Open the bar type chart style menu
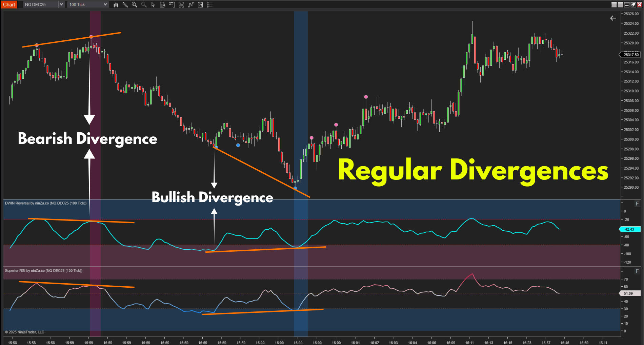This screenshot has height=345, width=644. (116, 5)
